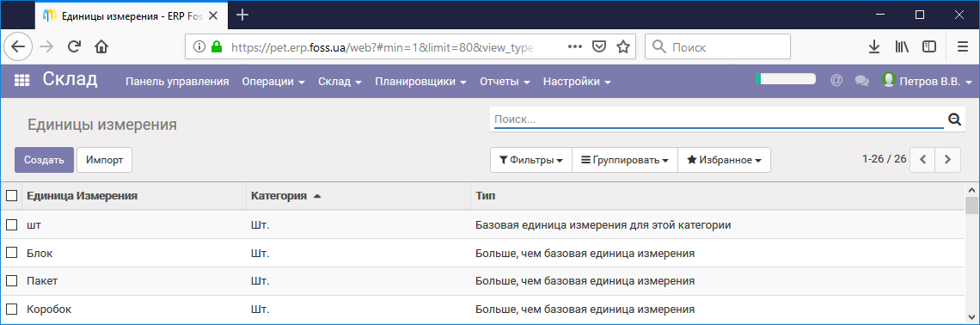Click the magnifier icon in Odoo search

[x=954, y=120]
